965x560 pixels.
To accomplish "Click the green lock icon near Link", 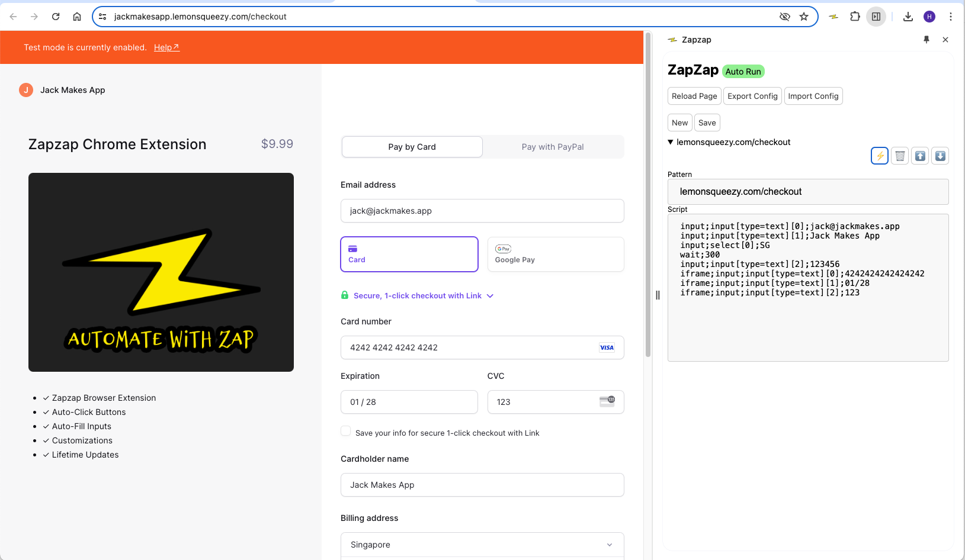I will coord(345,295).
